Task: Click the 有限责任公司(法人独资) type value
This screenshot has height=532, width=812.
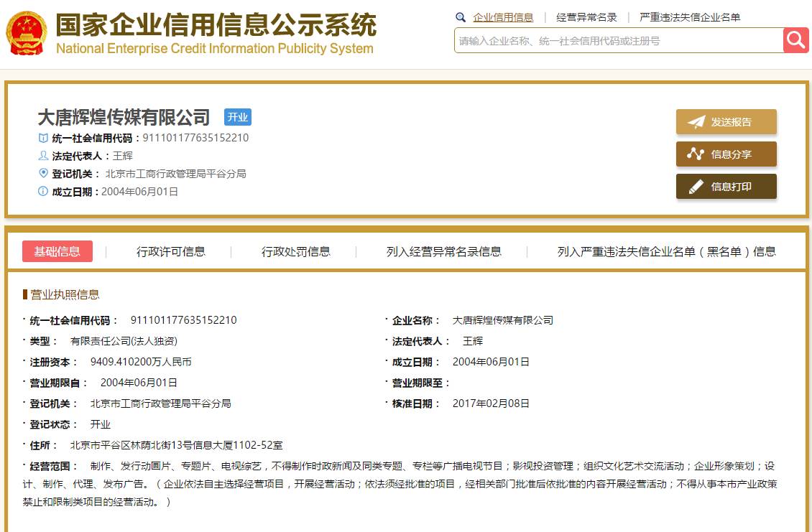Action: click(124, 341)
